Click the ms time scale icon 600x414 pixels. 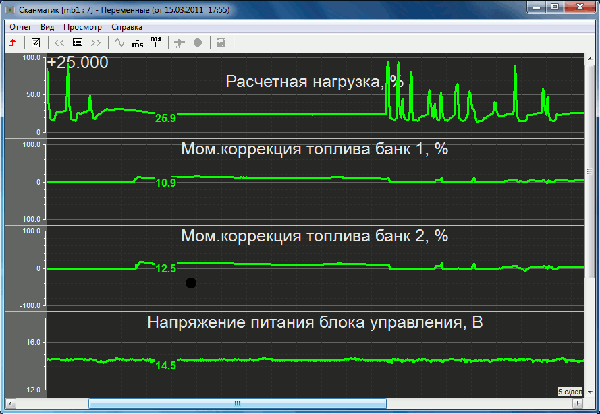pyautogui.click(x=137, y=43)
